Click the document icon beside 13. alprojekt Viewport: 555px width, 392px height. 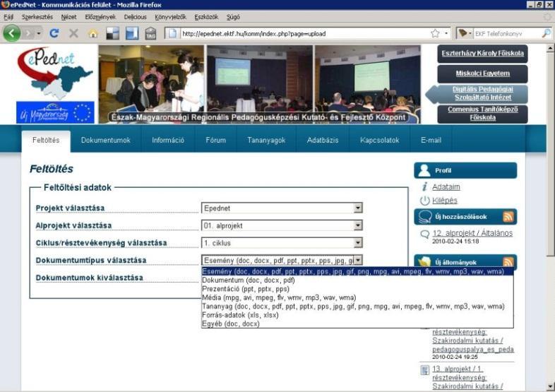tap(425, 370)
